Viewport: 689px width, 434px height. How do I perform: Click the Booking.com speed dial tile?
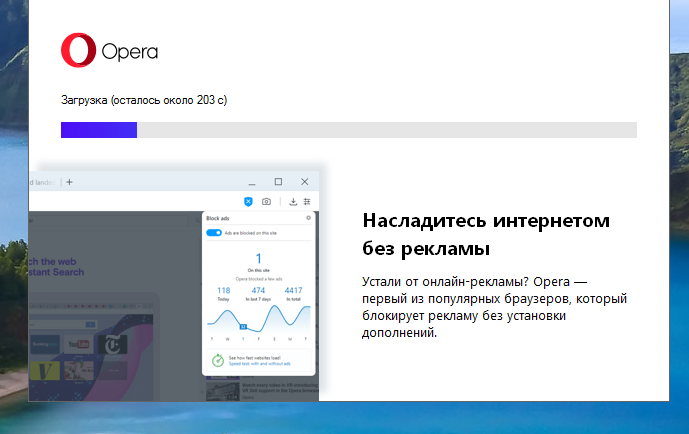coord(45,344)
